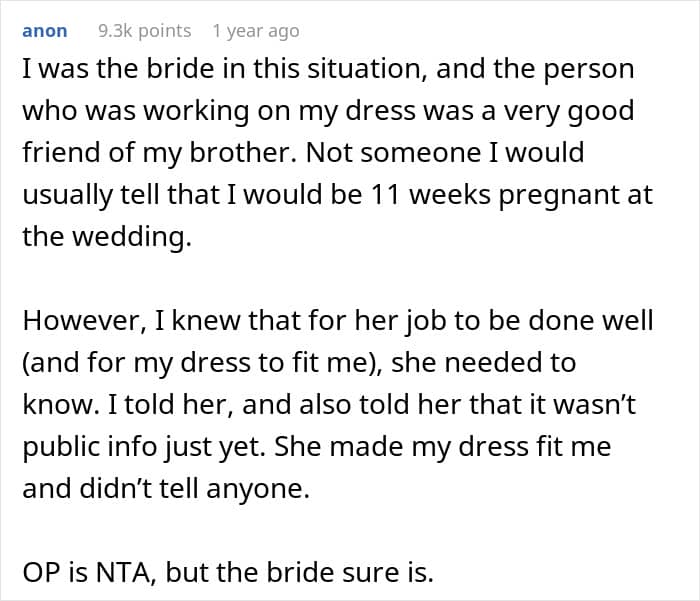Click the line 'friend of my brother'

click(303, 153)
